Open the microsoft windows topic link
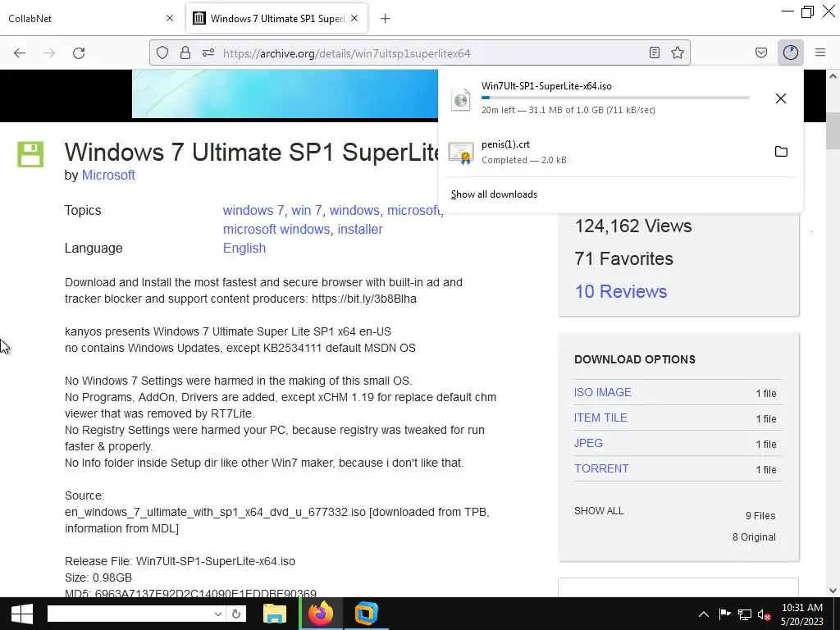Screen dimensions: 840x630 pyautogui.click(x=276, y=230)
